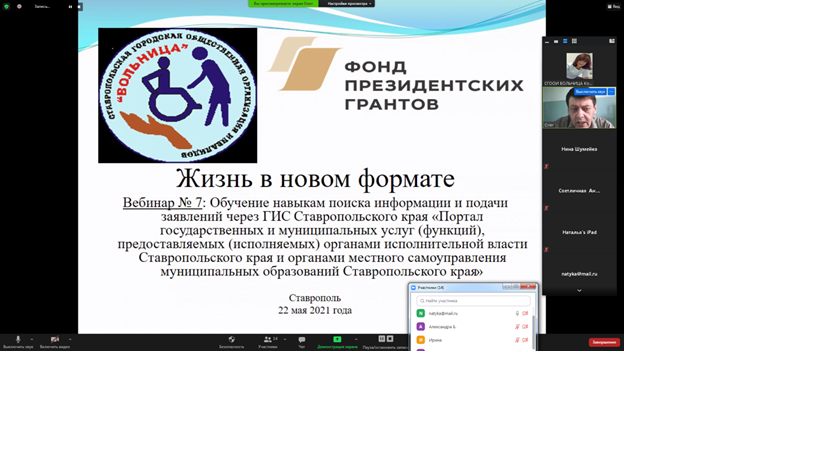819x460 pixels.
Task: Click the 'Найти участника' search field
Action: coord(473,300)
